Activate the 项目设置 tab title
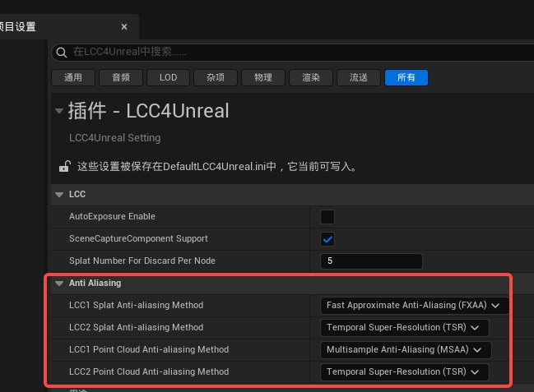The height and width of the screenshot is (392, 534). pos(18,26)
